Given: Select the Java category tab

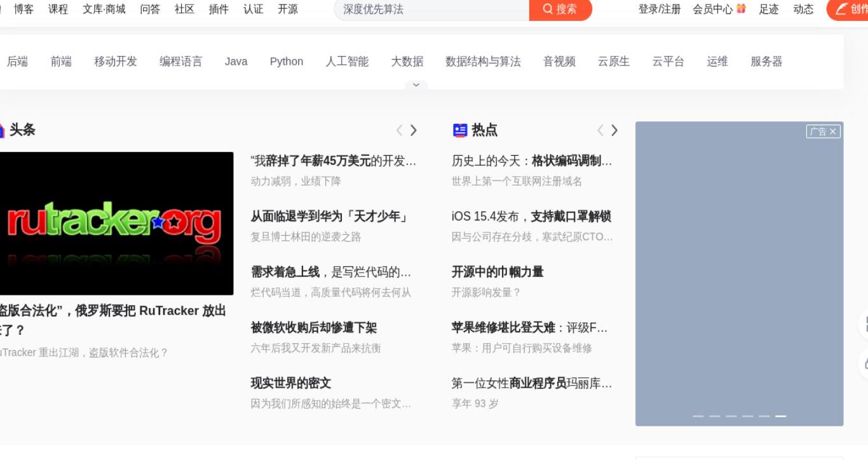Looking at the screenshot, I should click(x=236, y=62).
